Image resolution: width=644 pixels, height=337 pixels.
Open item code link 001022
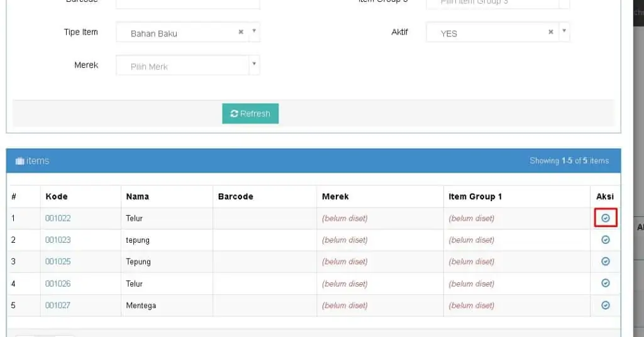[58, 218]
